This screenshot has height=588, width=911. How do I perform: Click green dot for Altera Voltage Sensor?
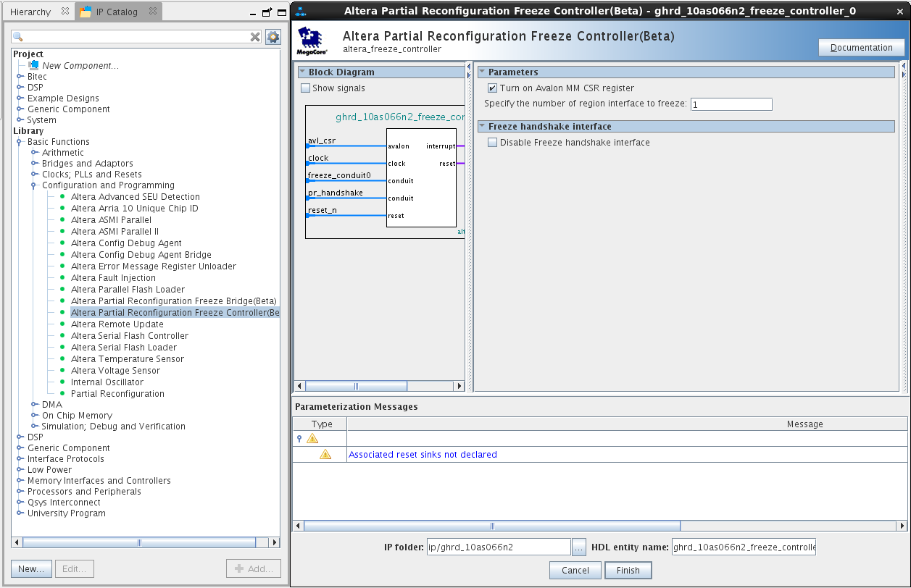[x=62, y=371]
